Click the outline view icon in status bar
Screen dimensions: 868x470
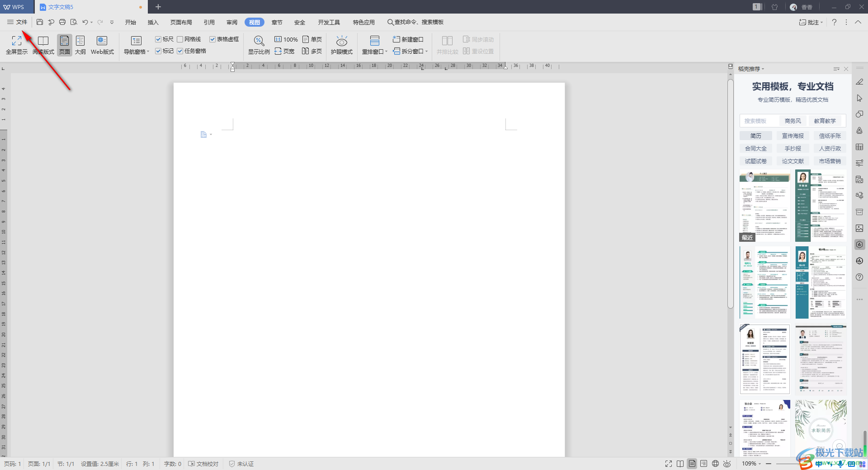(703, 464)
